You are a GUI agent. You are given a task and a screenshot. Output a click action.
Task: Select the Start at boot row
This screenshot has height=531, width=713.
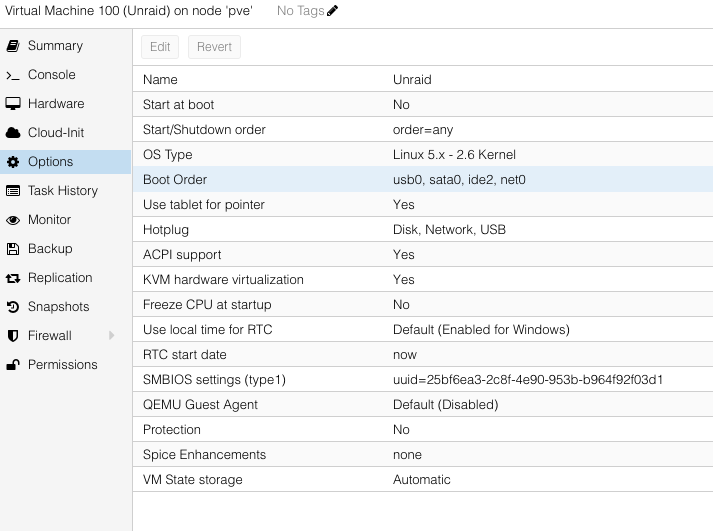(423, 105)
